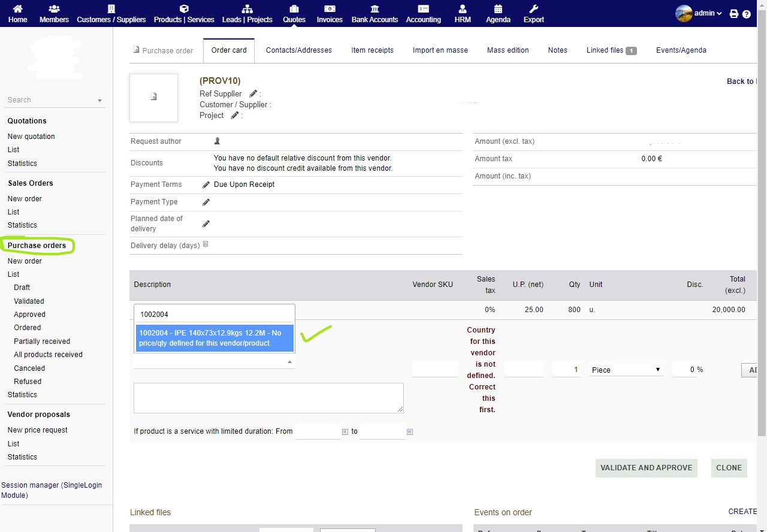Image resolution: width=767 pixels, height=532 pixels.
Task: Open the calendar picker next to From field
Action: point(345,431)
